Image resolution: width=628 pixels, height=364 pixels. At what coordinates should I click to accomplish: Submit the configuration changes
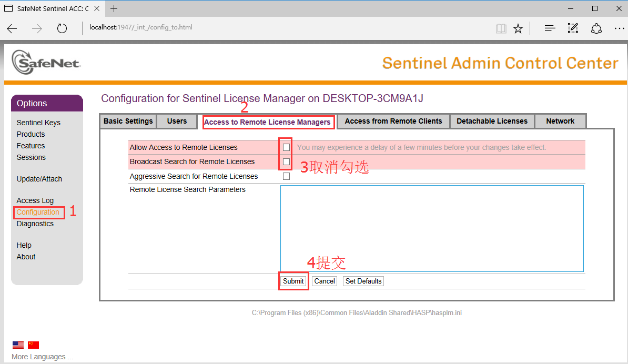[293, 281]
